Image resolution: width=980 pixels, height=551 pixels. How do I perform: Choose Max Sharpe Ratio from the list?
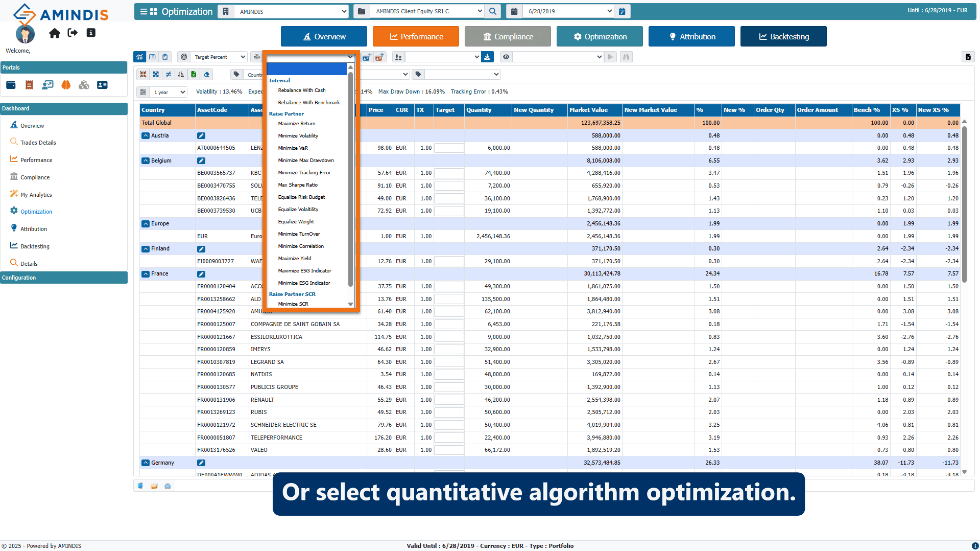tap(297, 185)
